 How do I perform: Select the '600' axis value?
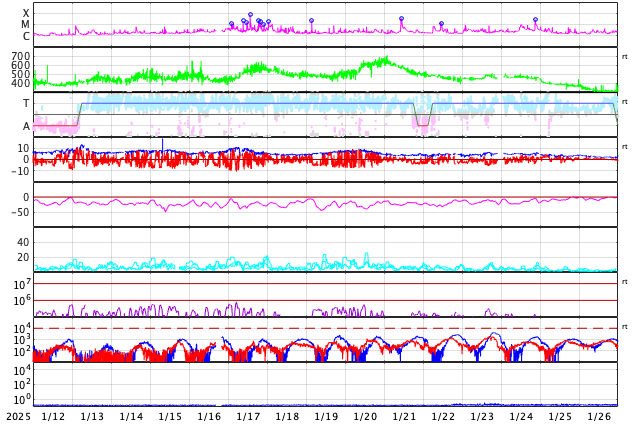point(21,65)
